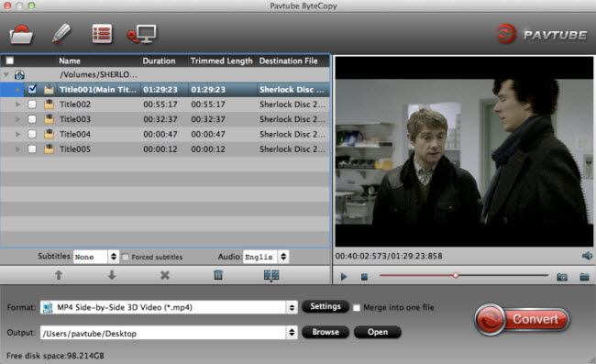The width and height of the screenshot is (596, 364).
Task: Sort by Duration column header
Action: [x=159, y=61]
